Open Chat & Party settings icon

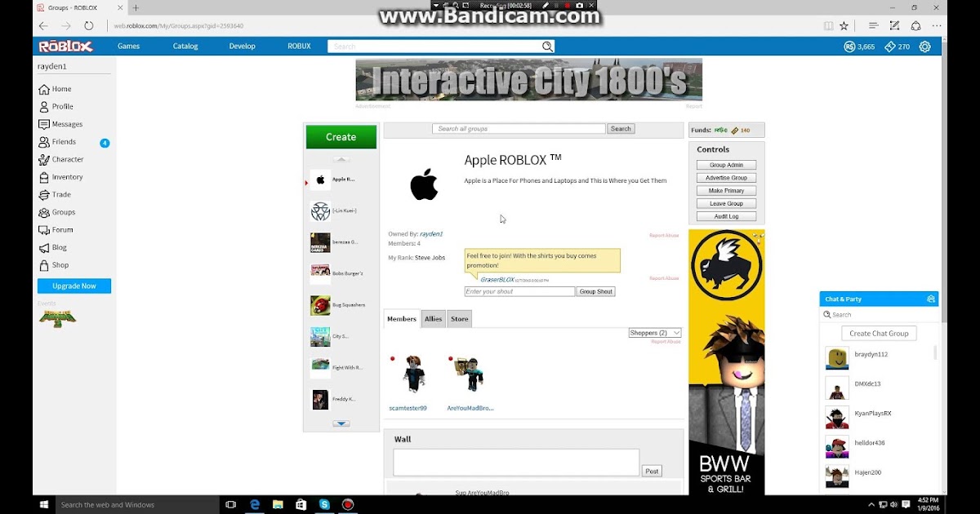(930, 299)
